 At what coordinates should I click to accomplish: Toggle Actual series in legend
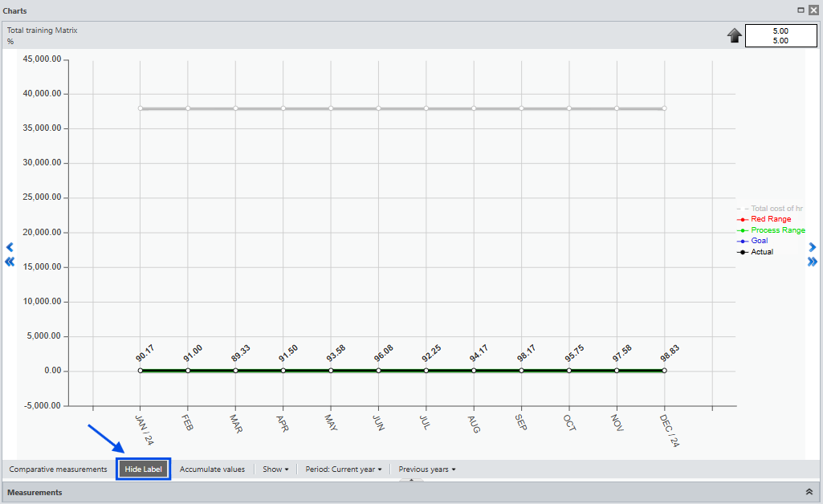tap(761, 252)
